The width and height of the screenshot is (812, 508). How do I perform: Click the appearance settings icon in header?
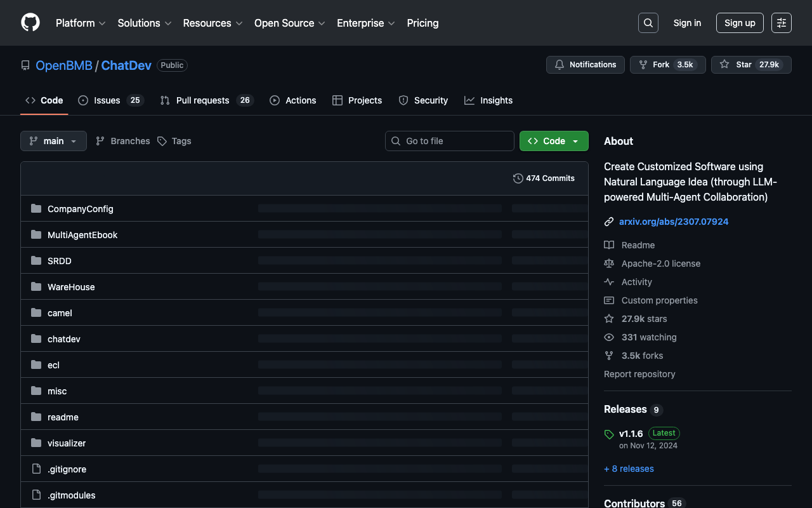781,23
